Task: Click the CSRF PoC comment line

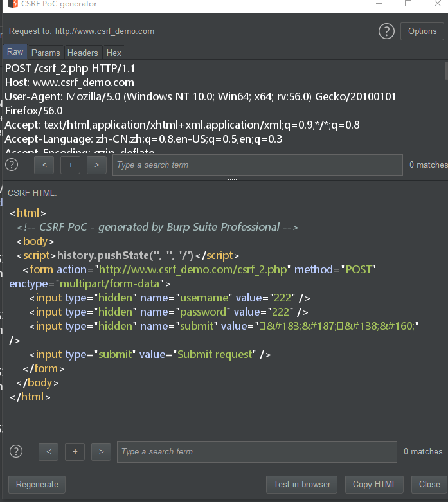Action: tap(157, 228)
